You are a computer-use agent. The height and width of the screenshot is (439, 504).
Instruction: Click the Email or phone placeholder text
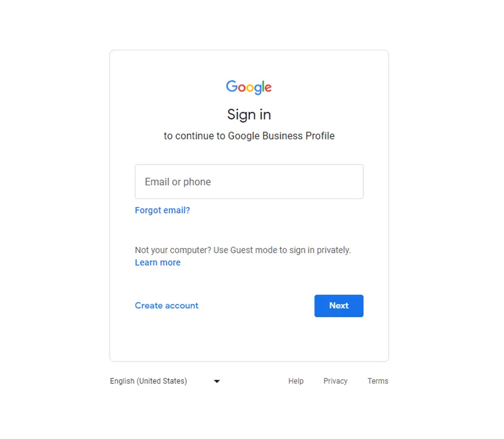coord(177,182)
